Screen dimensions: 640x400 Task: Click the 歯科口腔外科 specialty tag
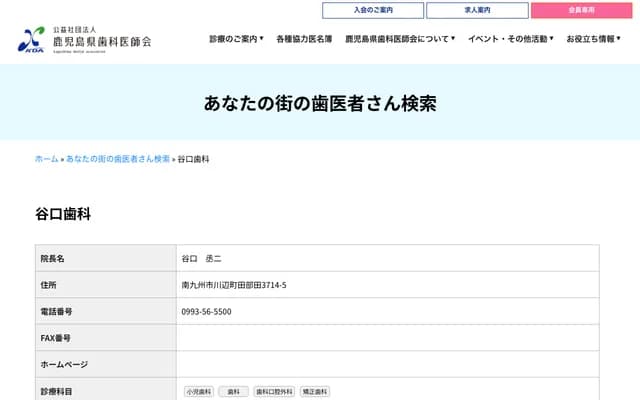tap(274, 391)
